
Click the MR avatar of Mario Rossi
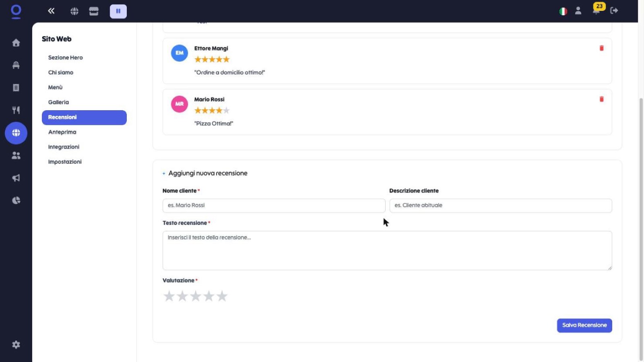(180, 104)
